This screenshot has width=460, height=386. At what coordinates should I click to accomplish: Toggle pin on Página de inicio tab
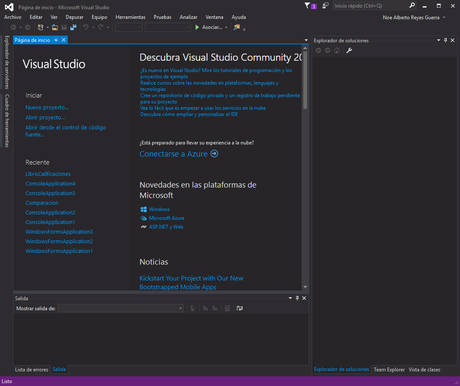point(56,40)
